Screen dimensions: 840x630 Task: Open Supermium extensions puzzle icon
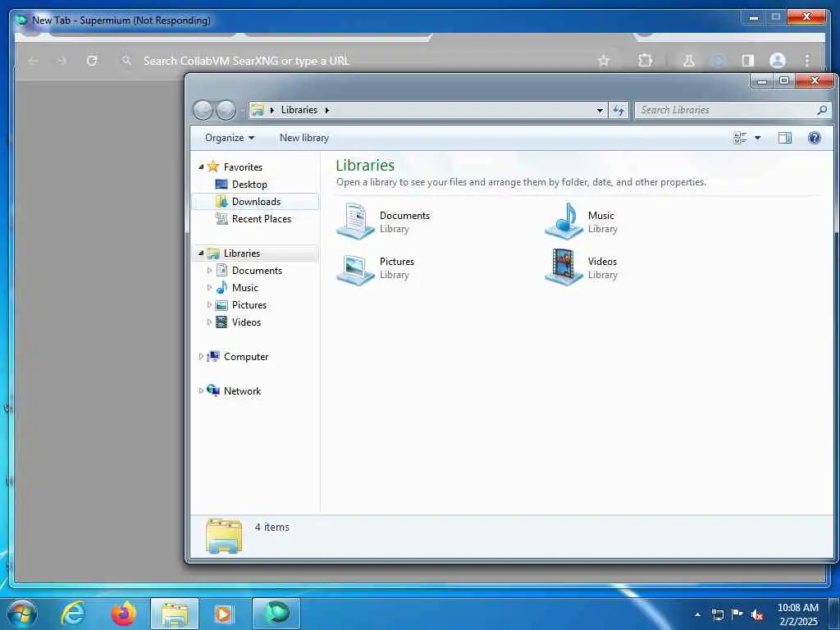[x=645, y=61]
